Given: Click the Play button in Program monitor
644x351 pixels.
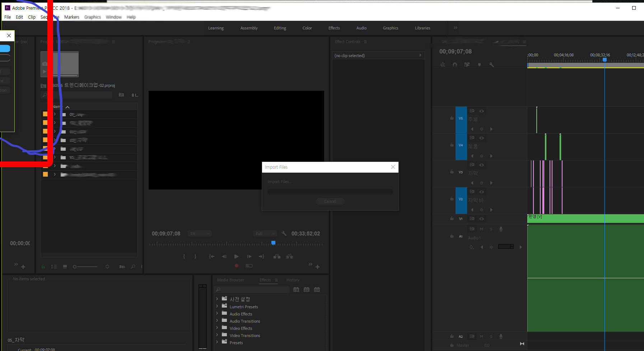Looking at the screenshot, I should pyautogui.click(x=236, y=256).
